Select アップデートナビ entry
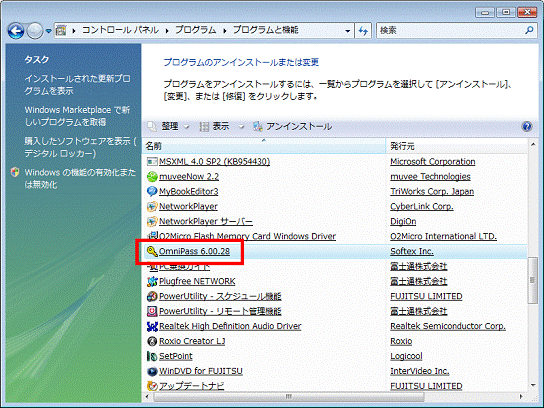Image resolution: width=544 pixels, height=408 pixels. pyautogui.click(x=192, y=386)
